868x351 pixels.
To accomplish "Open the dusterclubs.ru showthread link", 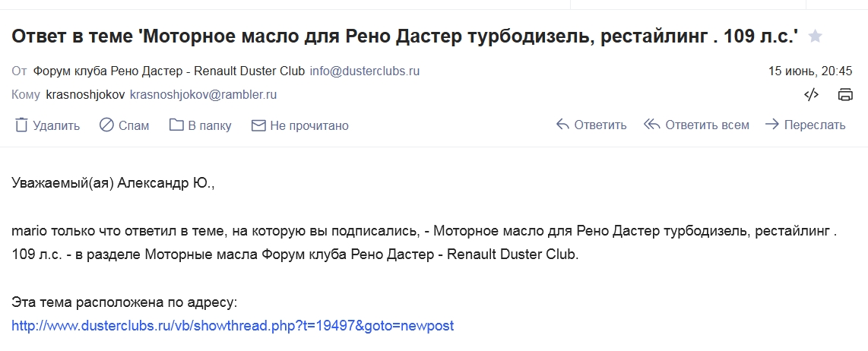I will click(x=233, y=325).
